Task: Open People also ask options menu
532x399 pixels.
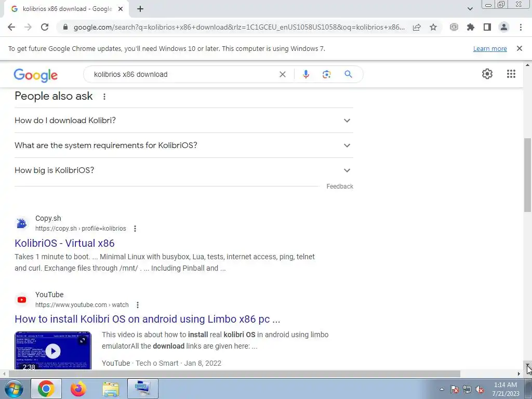Action: 104,97
